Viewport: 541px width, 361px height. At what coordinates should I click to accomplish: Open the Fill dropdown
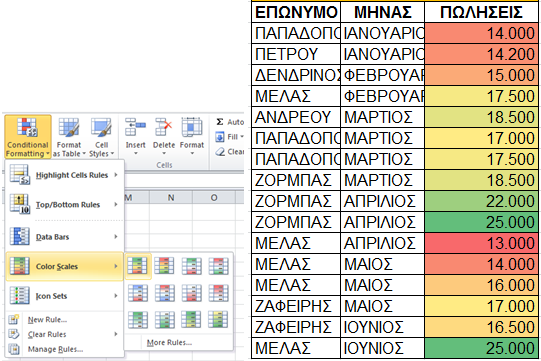pos(229,137)
